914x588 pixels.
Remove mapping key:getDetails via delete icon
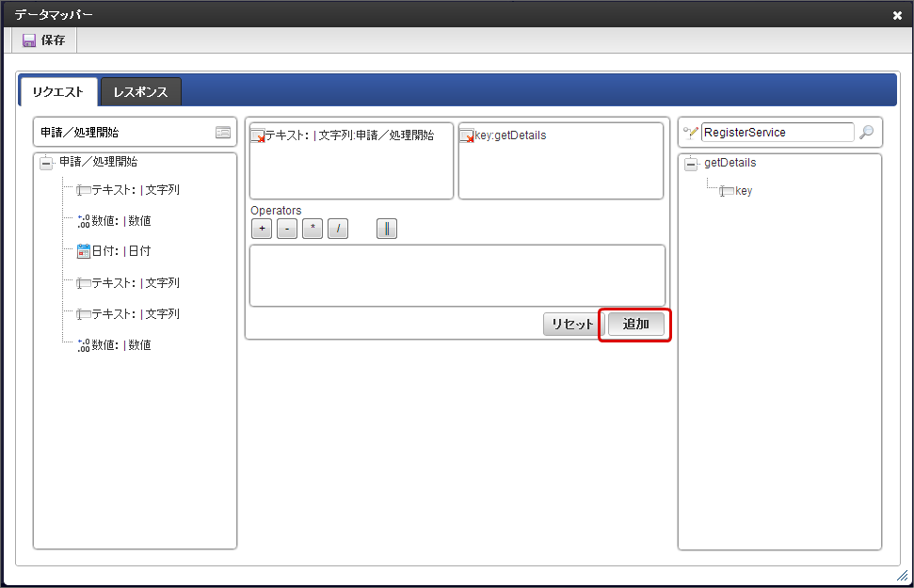coord(467,135)
